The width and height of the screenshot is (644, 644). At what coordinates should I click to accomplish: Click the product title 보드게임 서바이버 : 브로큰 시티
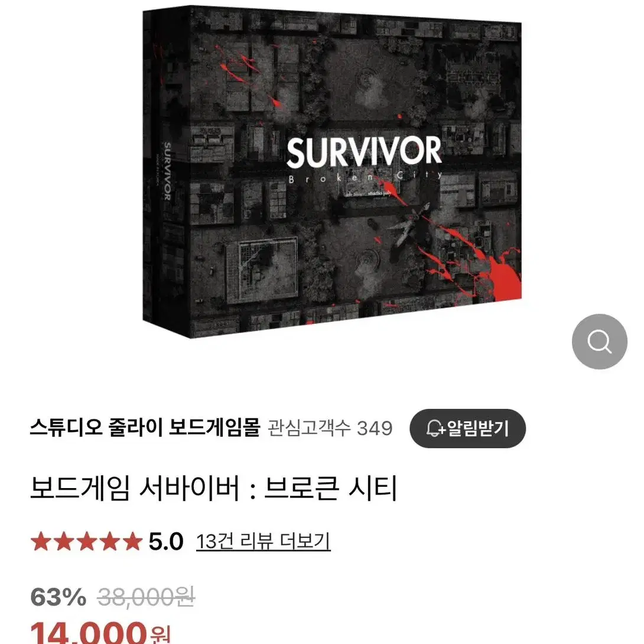(x=213, y=488)
